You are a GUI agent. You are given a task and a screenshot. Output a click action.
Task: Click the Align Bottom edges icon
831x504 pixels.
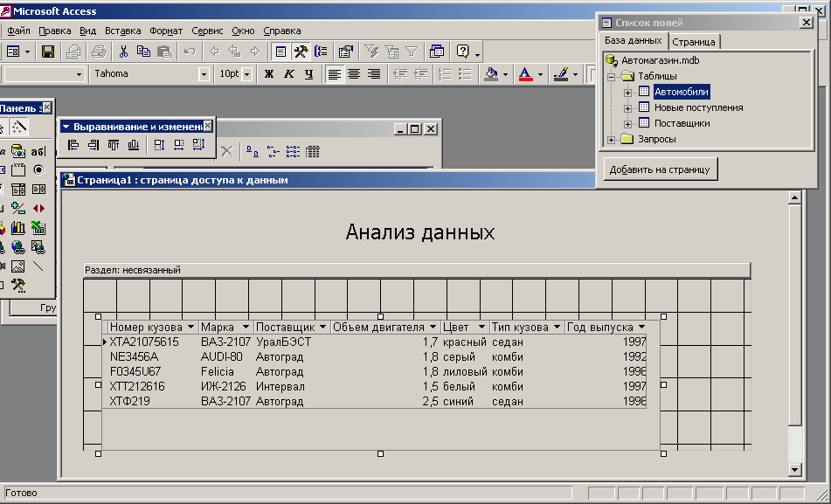point(134,145)
